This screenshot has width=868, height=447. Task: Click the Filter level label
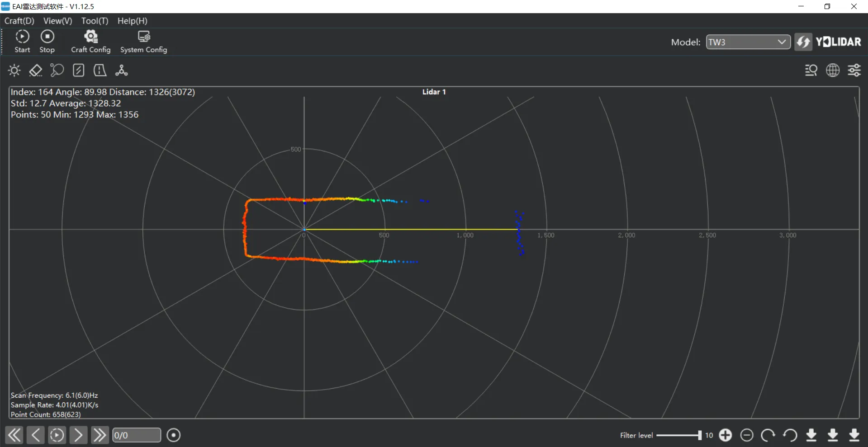click(x=636, y=435)
